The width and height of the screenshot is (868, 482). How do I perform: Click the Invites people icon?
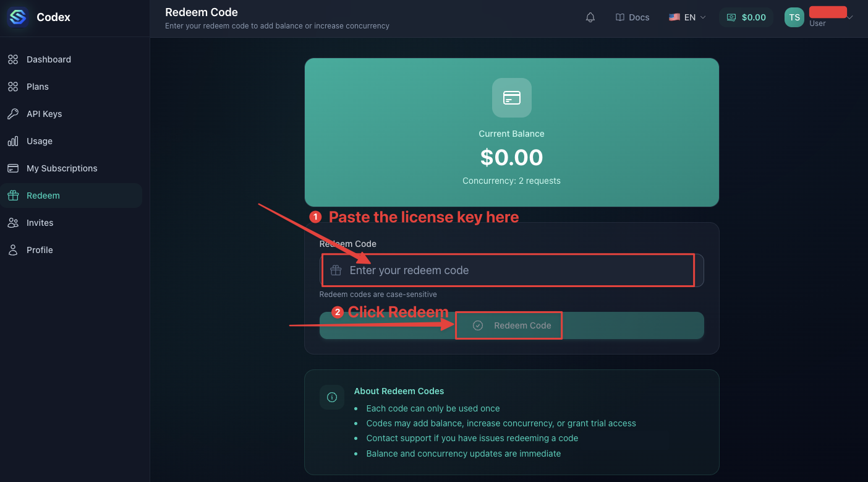pyautogui.click(x=13, y=223)
